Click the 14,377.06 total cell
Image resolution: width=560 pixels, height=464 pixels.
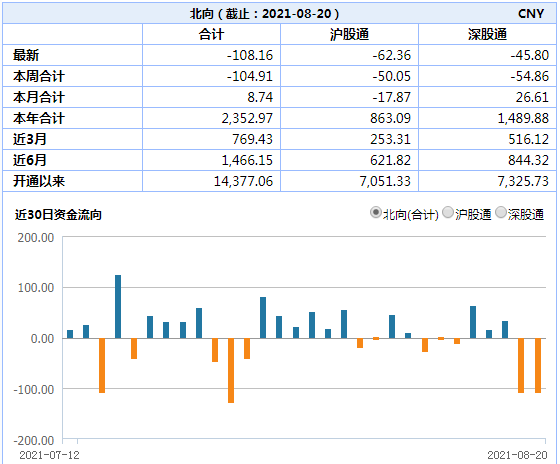[243, 181]
